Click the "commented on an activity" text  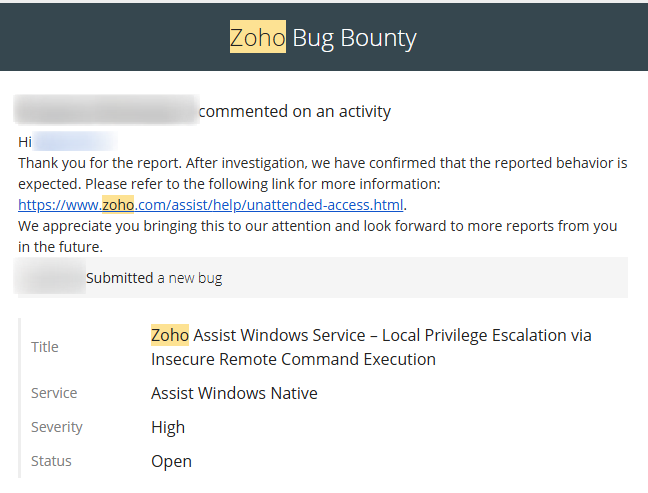294,111
